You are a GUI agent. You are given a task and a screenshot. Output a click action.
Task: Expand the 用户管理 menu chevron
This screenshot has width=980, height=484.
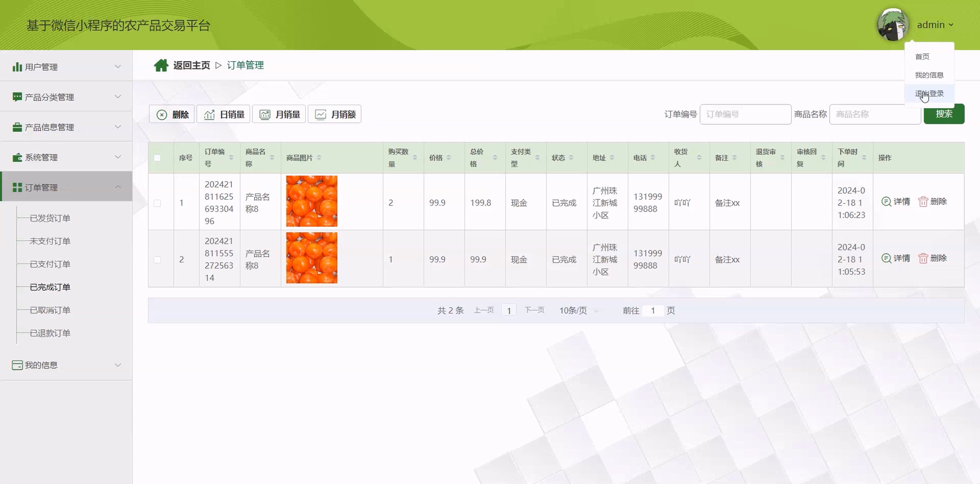118,67
